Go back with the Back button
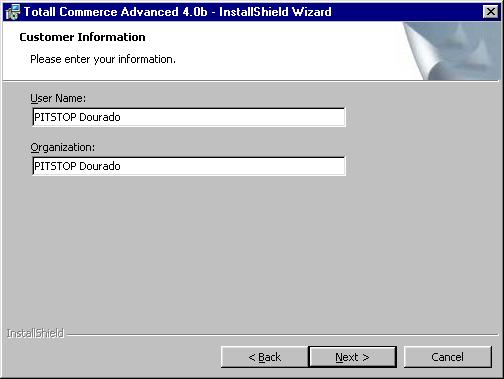Image resolution: width=504 pixels, height=379 pixels. pyautogui.click(x=264, y=357)
